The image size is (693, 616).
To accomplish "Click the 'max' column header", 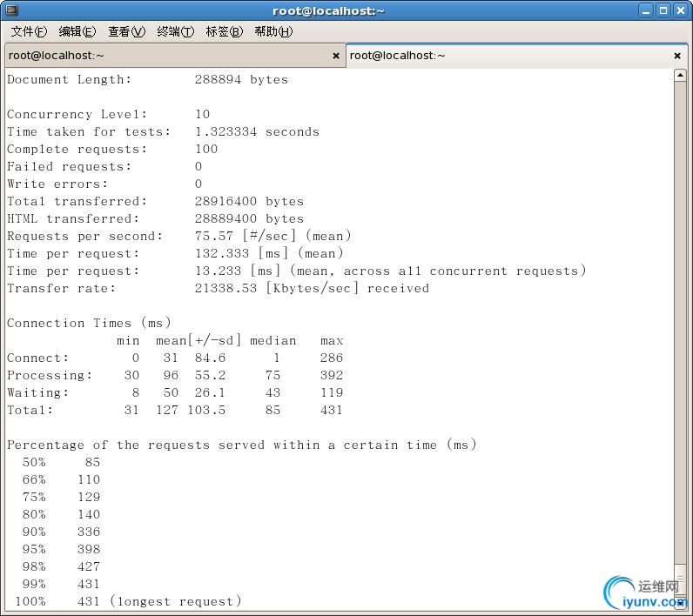I will [x=332, y=340].
